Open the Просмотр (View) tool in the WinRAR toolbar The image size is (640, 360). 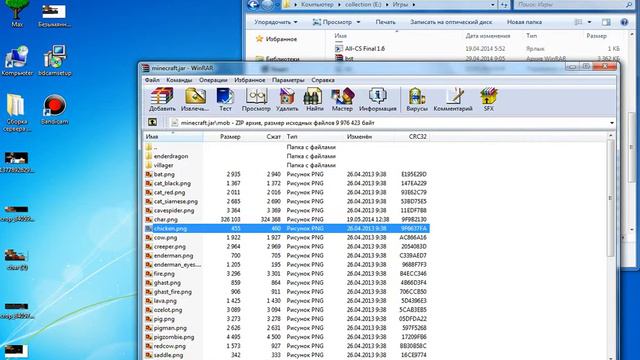coord(256,100)
